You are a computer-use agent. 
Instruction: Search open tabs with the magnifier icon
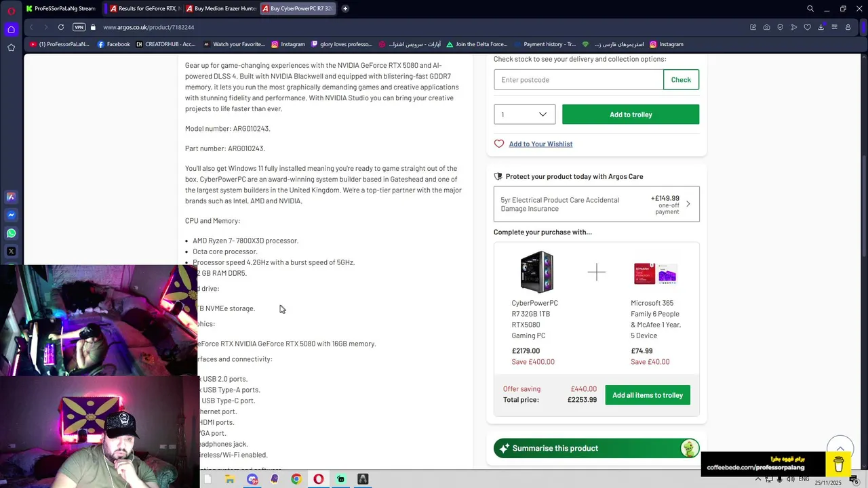coord(810,9)
